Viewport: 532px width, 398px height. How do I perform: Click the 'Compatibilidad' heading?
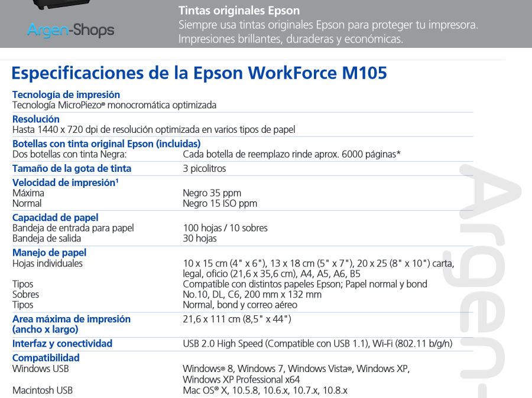tap(46, 358)
